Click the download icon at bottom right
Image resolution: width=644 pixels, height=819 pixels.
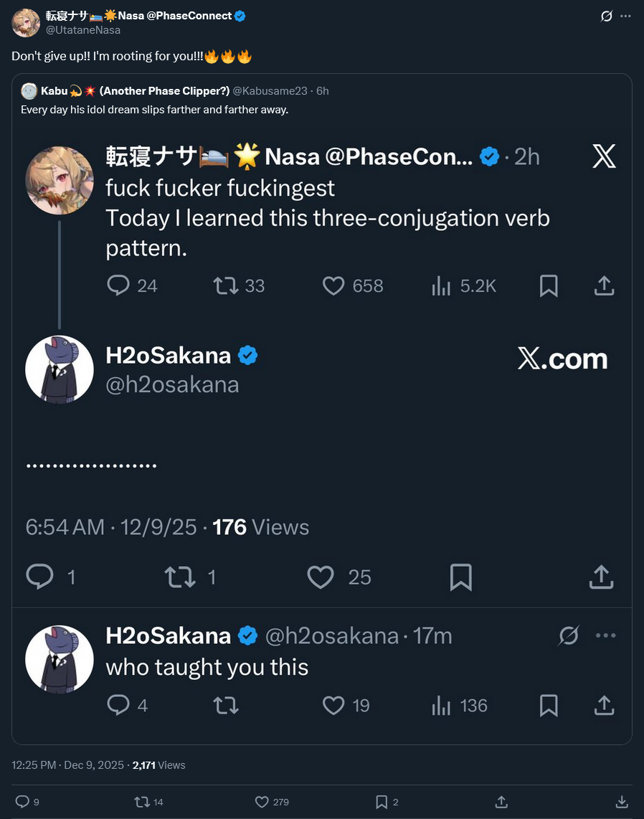point(622,802)
